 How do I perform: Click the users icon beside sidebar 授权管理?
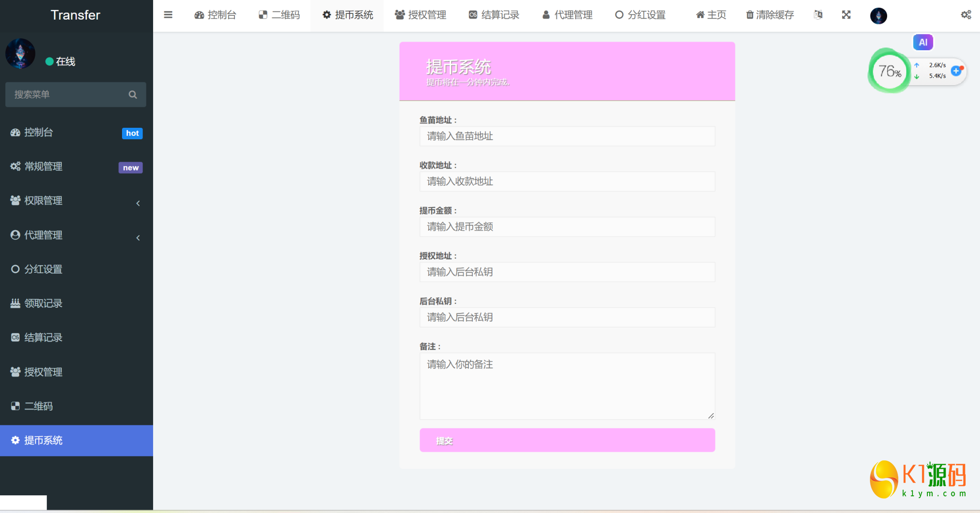pos(15,372)
